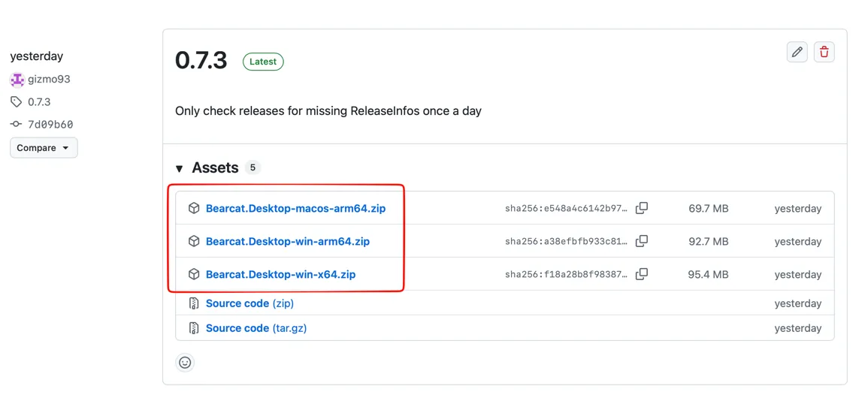Open the 0.7.3 tag link in sidebar
This screenshot has width=868, height=395.
click(x=39, y=102)
